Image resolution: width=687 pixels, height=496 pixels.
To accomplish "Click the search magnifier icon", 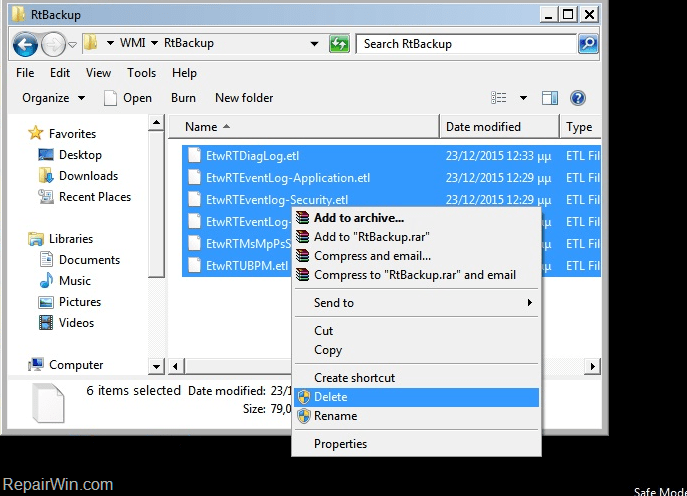I will tap(588, 44).
